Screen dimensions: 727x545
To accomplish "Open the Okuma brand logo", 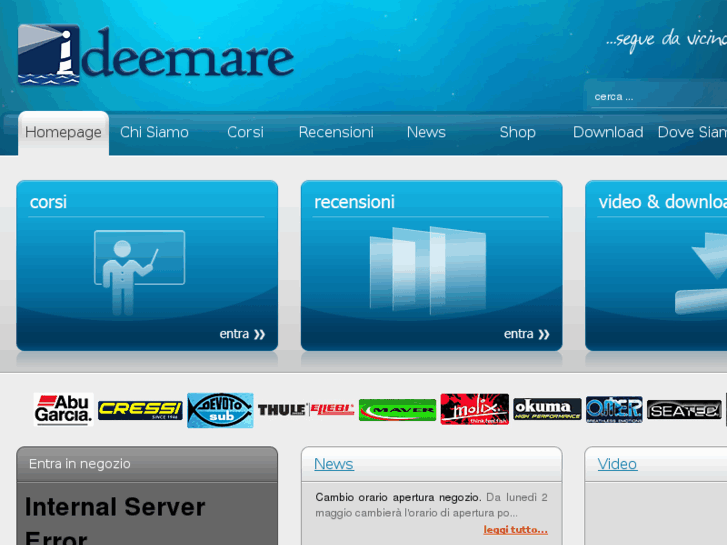I will click(547, 409).
